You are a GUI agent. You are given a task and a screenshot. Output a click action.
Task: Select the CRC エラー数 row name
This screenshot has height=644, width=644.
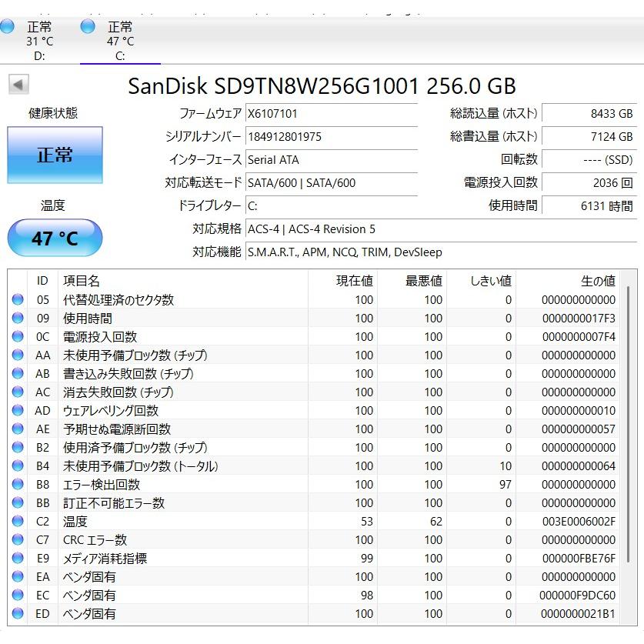click(95, 540)
